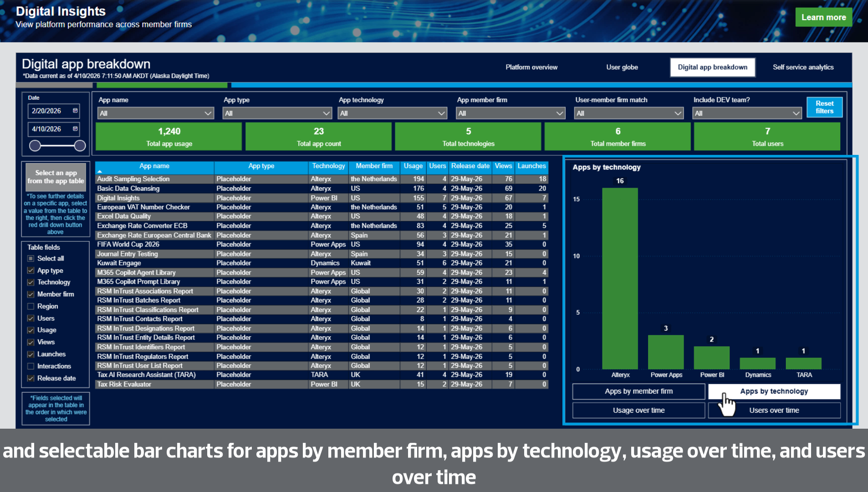868x492 pixels.
Task: Open the App type filter dropdown
Action: [x=277, y=113]
